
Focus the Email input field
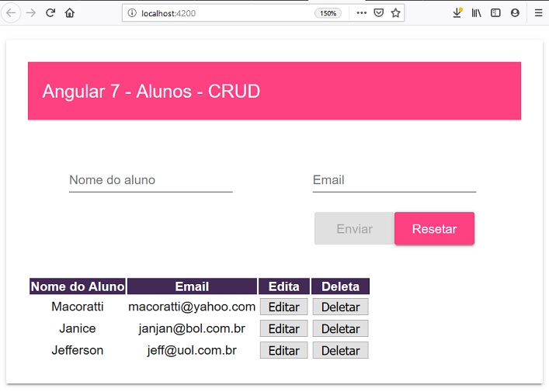pos(394,180)
